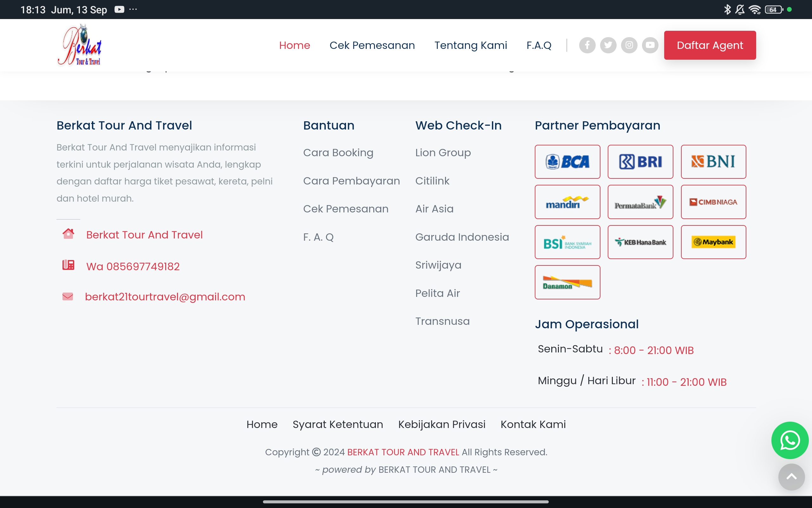The width and height of the screenshot is (812, 508).
Task: Open the Twitter social icon
Action: (608, 45)
